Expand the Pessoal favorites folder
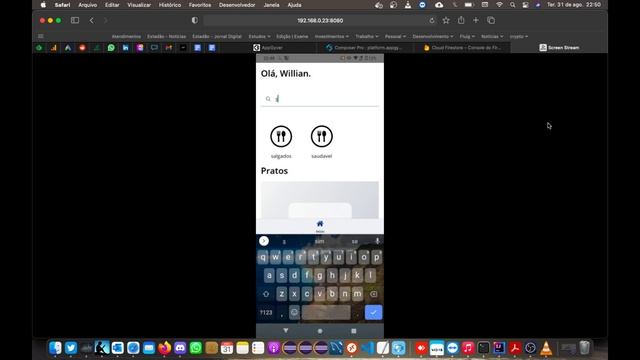 395,36
